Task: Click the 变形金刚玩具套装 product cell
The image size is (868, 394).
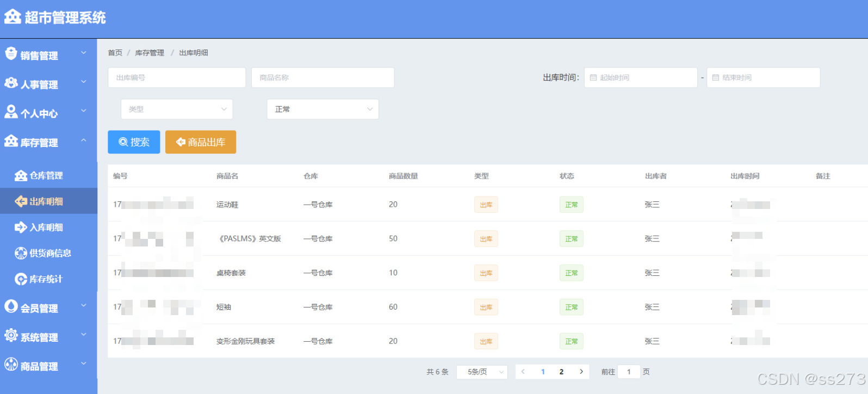Action: pyautogui.click(x=245, y=341)
